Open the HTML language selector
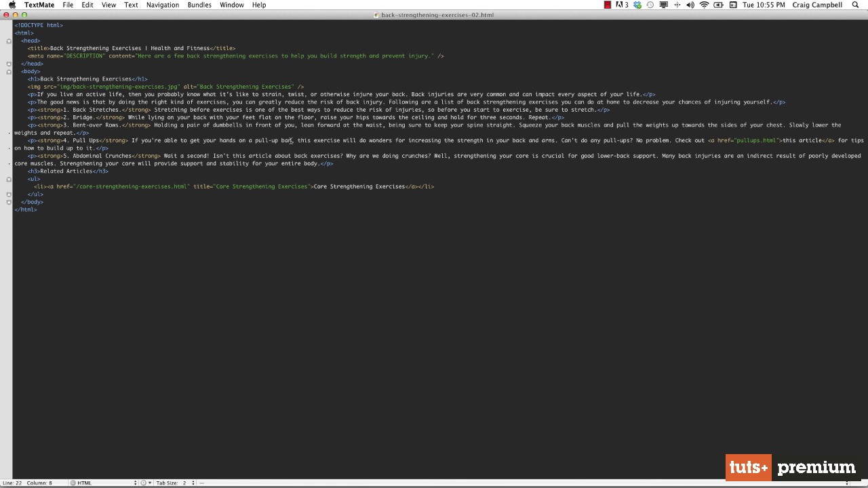868x488 pixels. 104,483
